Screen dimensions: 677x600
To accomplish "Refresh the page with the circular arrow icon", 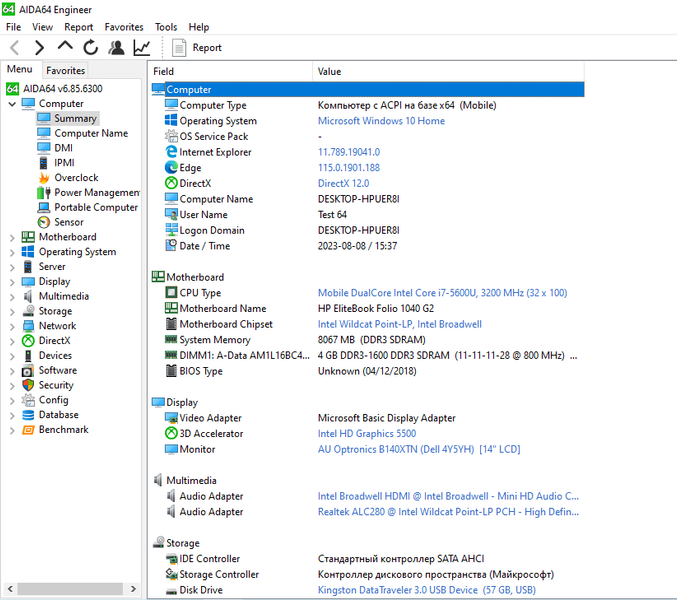I will coord(91,47).
